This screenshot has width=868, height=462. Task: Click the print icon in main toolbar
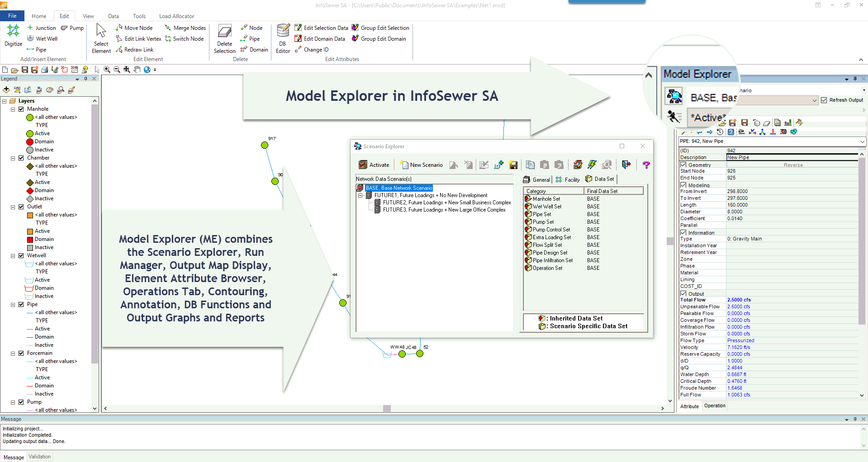click(45, 70)
